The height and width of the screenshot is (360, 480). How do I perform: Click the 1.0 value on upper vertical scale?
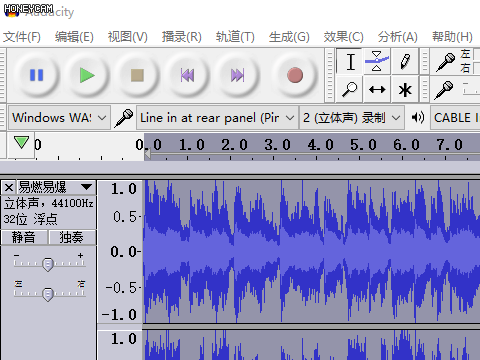(124, 189)
